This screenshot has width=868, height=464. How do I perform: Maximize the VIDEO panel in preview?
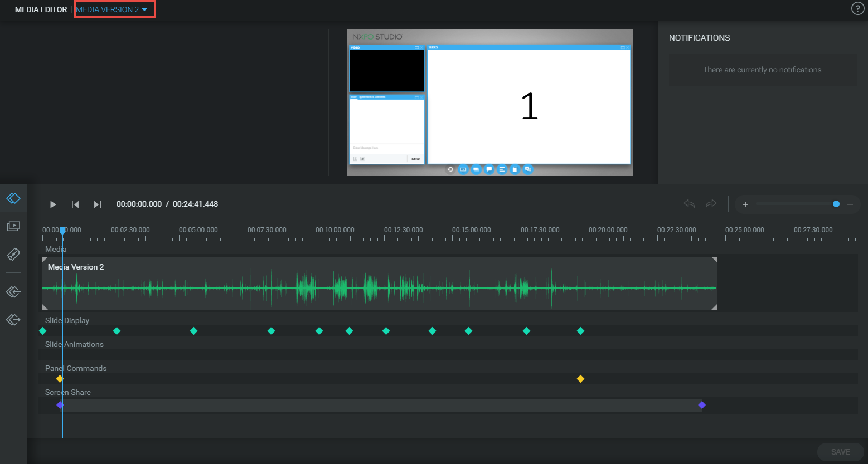[x=416, y=47]
